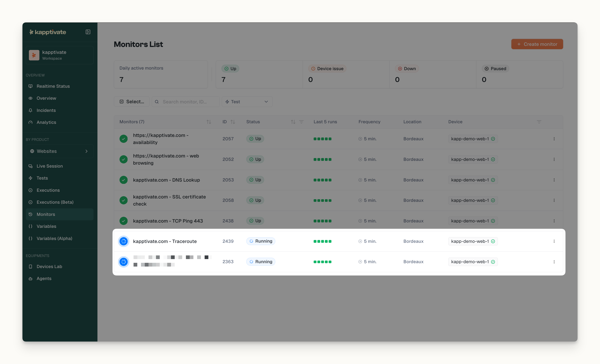Open the row menu for monitor 2052

click(x=554, y=159)
